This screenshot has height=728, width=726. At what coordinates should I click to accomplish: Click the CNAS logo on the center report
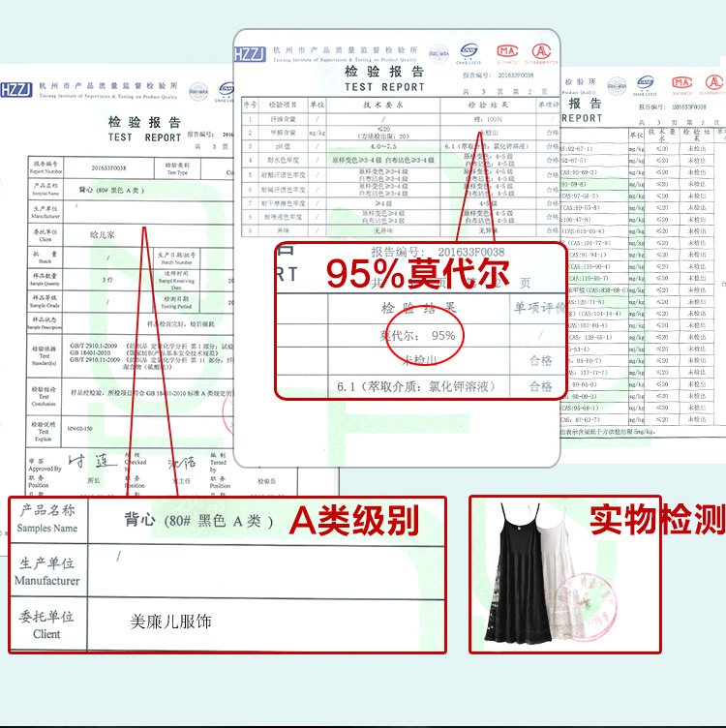(x=470, y=50)
